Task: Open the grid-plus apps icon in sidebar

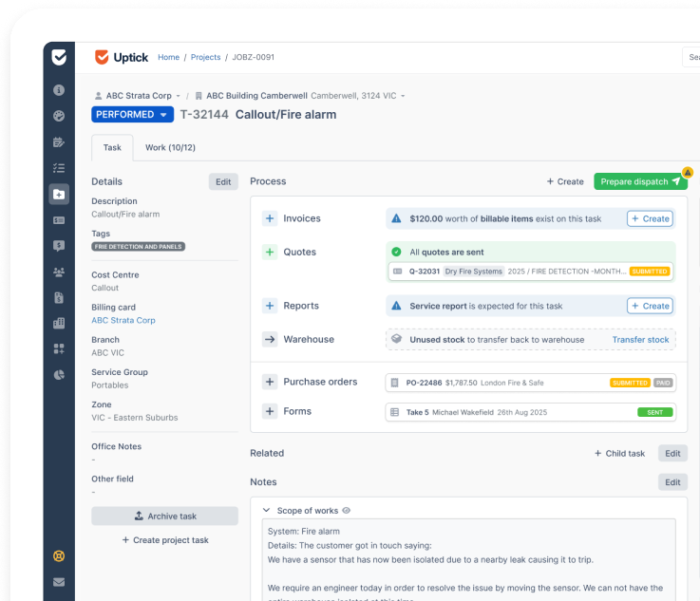Action: click(x=59, y=348)
